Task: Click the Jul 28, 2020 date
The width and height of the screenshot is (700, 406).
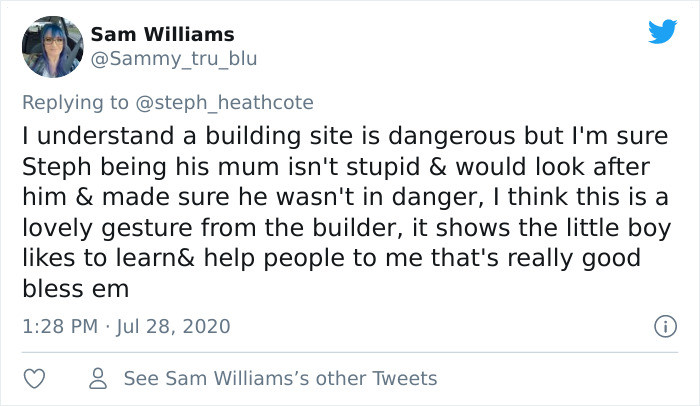Action: tap(173, 326)
